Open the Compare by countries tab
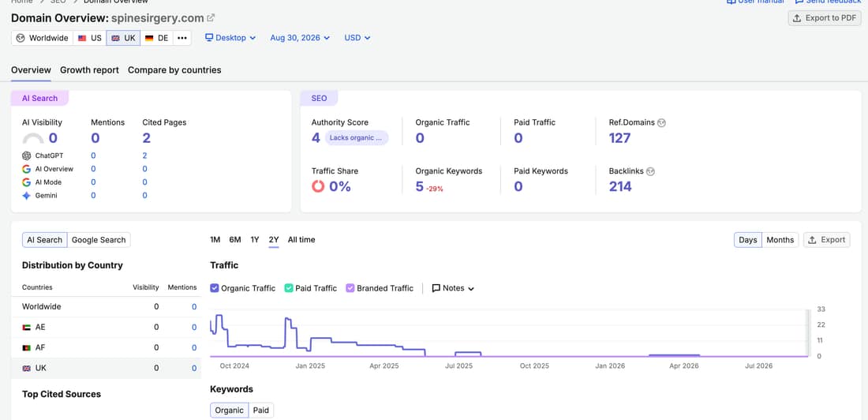 [x=174, y=69]
